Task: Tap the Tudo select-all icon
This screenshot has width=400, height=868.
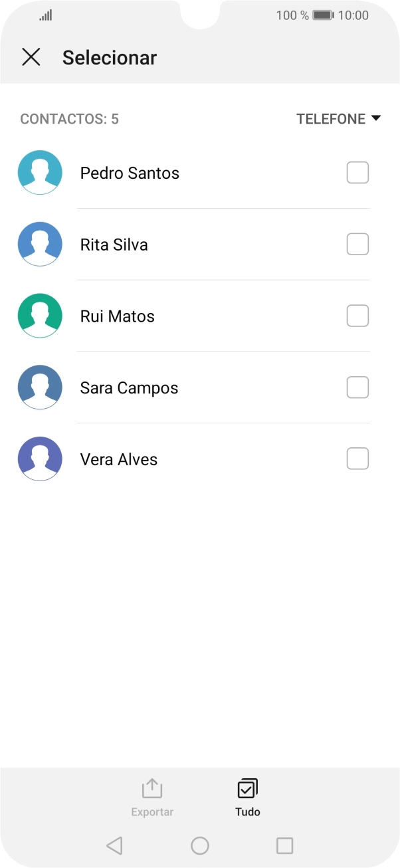Action: coord(247,788)
